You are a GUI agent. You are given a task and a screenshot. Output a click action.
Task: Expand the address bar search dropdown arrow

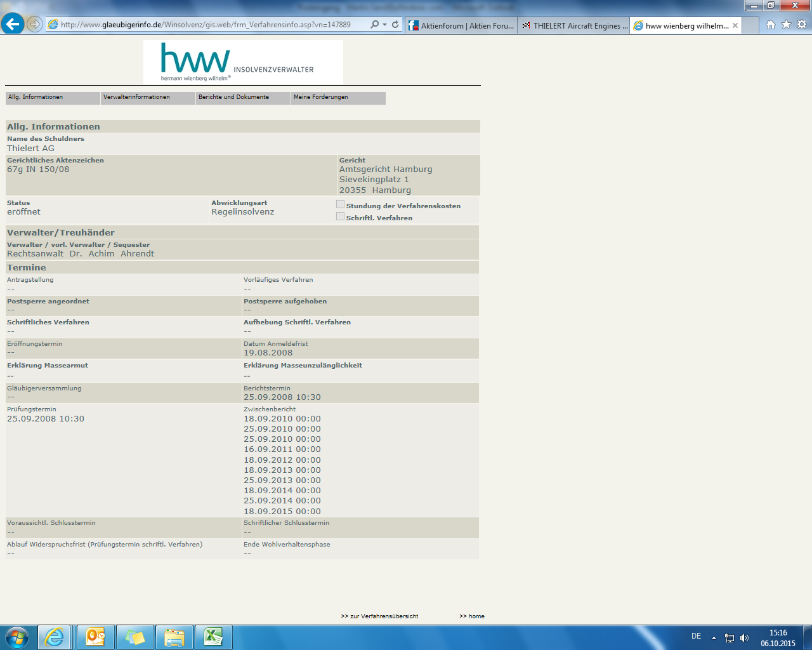pos(384,25)
